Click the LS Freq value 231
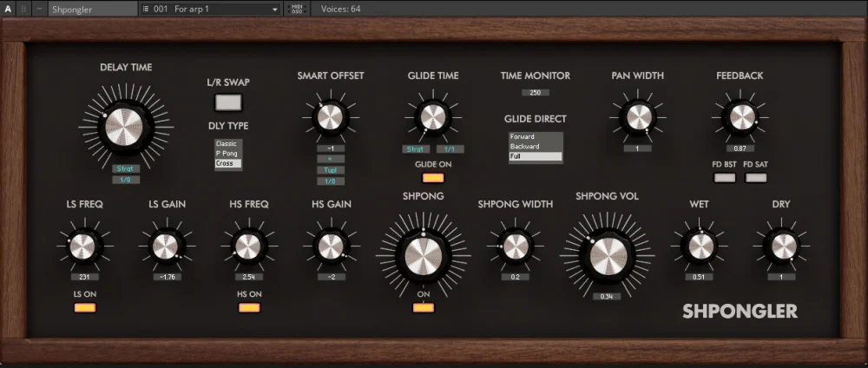 tap(85, 277)
